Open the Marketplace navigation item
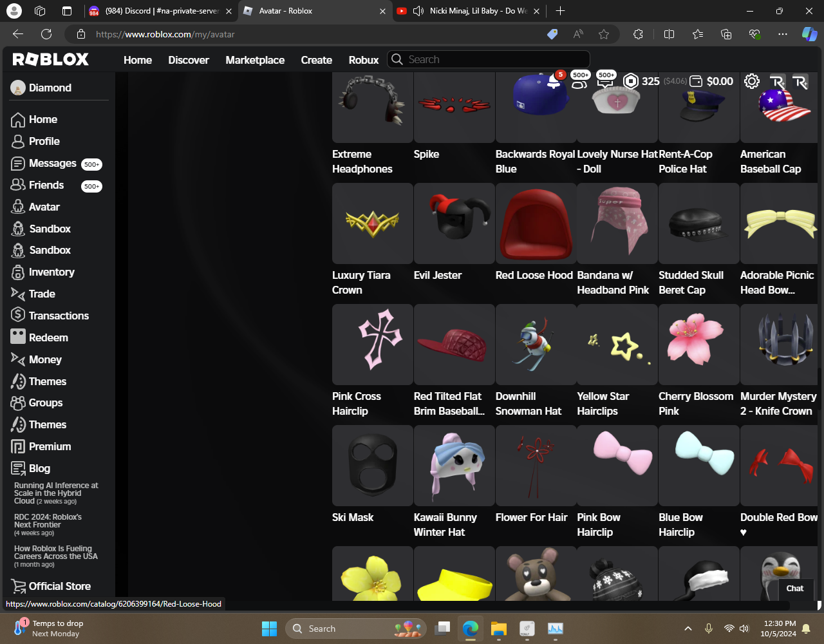The image size is (824, 644). click(x=255, y=60)
